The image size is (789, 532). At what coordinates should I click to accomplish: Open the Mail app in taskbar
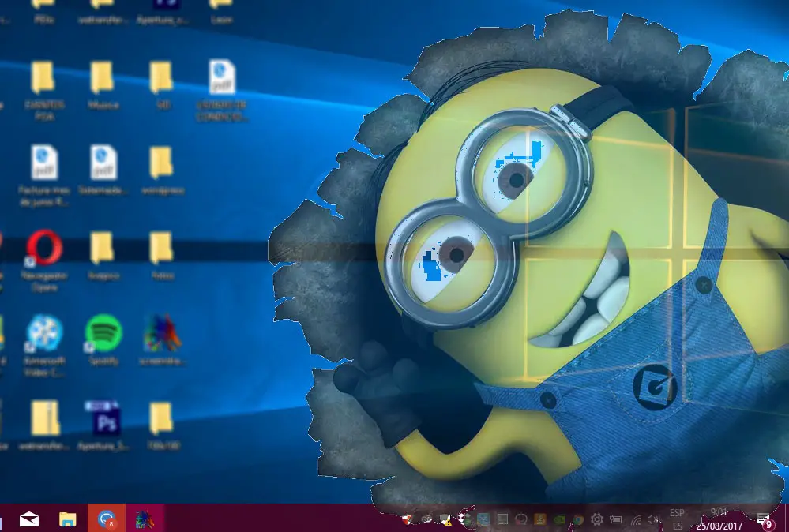[30, 519]
